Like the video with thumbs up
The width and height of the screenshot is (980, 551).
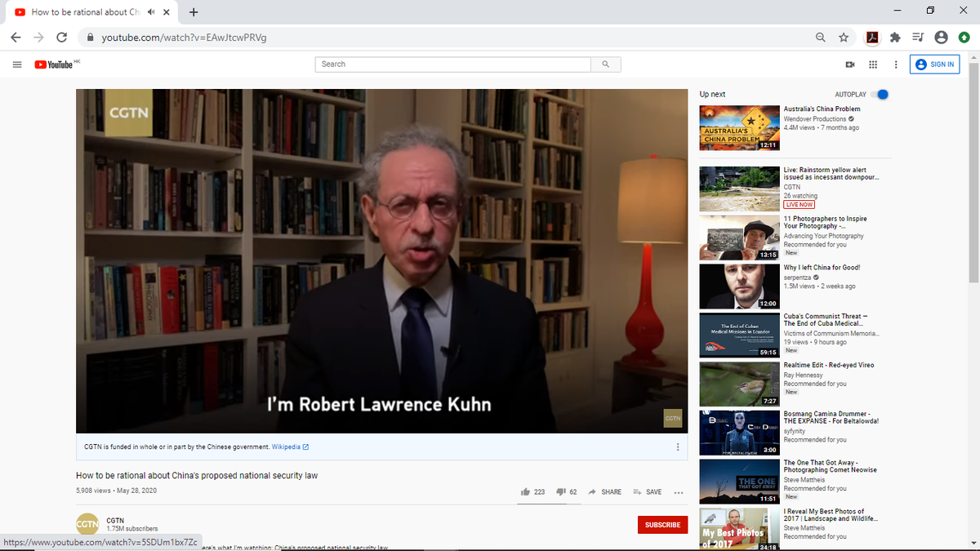532,492
